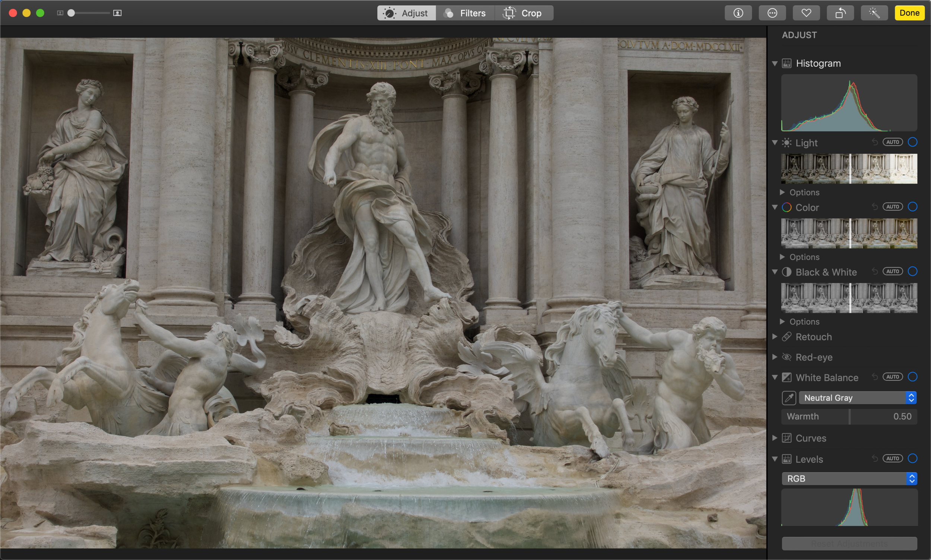The width and height of the screenshot is (931, 560).
Task: Collapse the Histogram section
Action: (775, 63)
